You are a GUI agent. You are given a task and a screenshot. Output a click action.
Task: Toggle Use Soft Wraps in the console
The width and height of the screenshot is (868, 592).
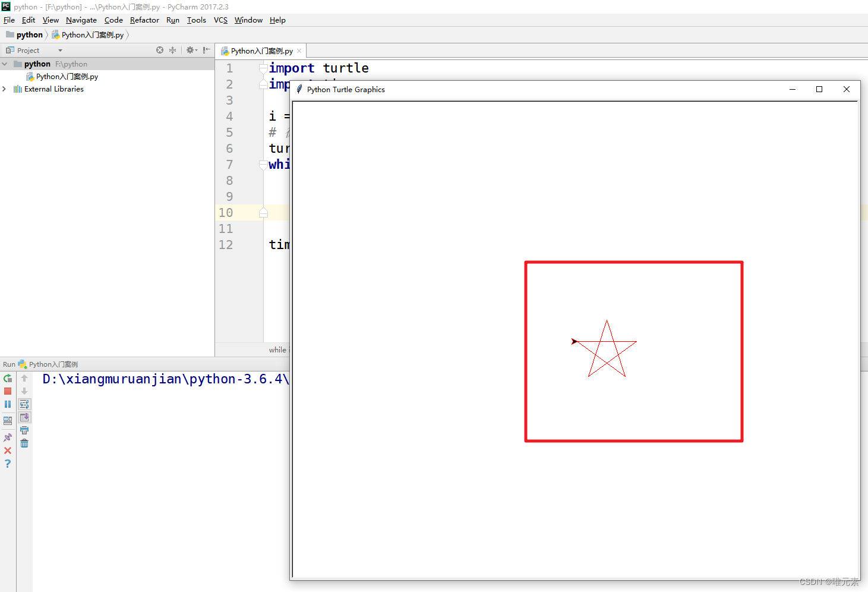[x=24, y=404]
